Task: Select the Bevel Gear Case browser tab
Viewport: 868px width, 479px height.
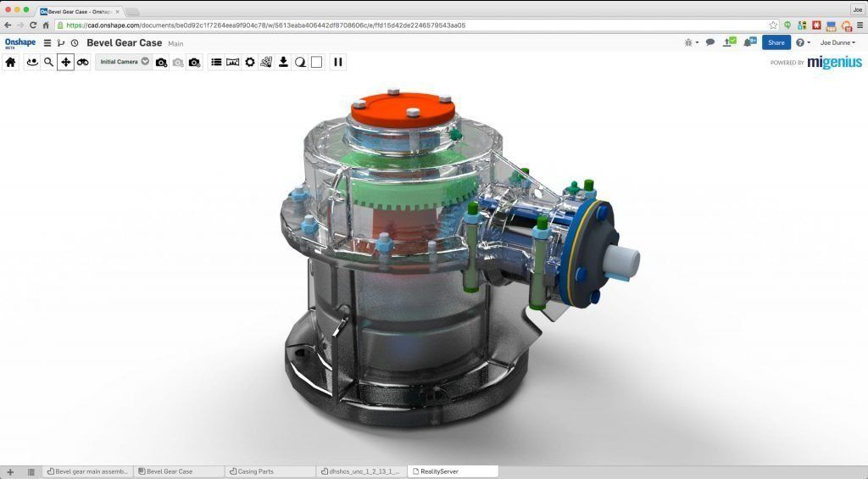Action: click(80, 11)
